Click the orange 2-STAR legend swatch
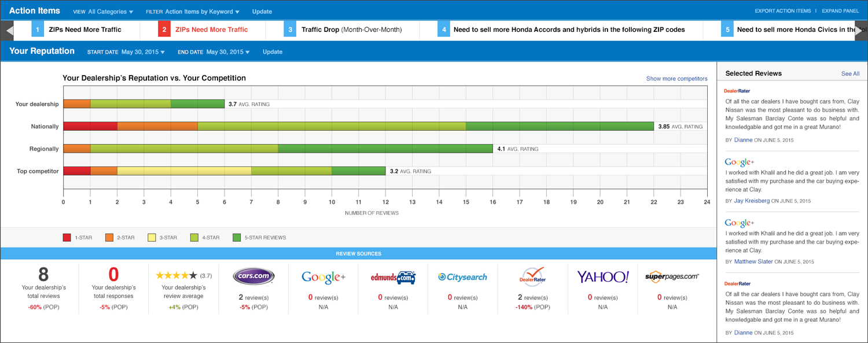The width and height of the screenshot is (868, 343). [x=110, y=237]
